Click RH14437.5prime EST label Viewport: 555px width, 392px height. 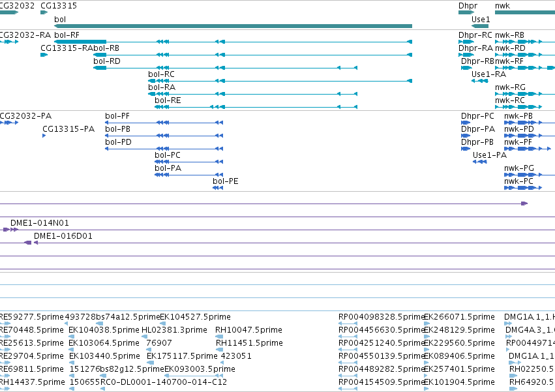(x=32, y=382)
